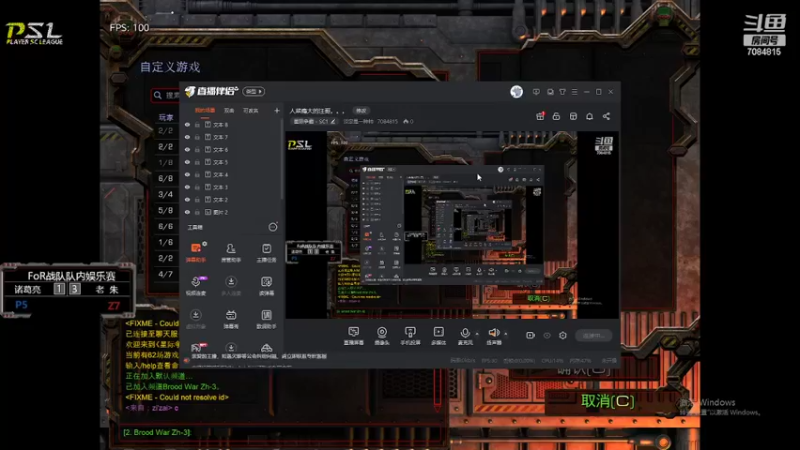The width and height of the screenshot is (800, 450).
Task: Open the orange danmaku assistant tool
Action: [196, 252]
